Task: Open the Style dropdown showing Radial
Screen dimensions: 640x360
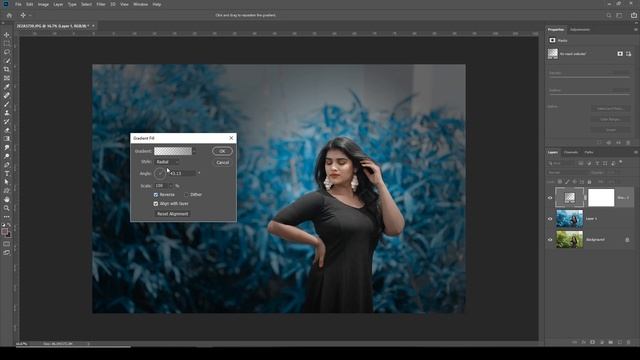Action: pyautogui.click(x=167, y=162)
